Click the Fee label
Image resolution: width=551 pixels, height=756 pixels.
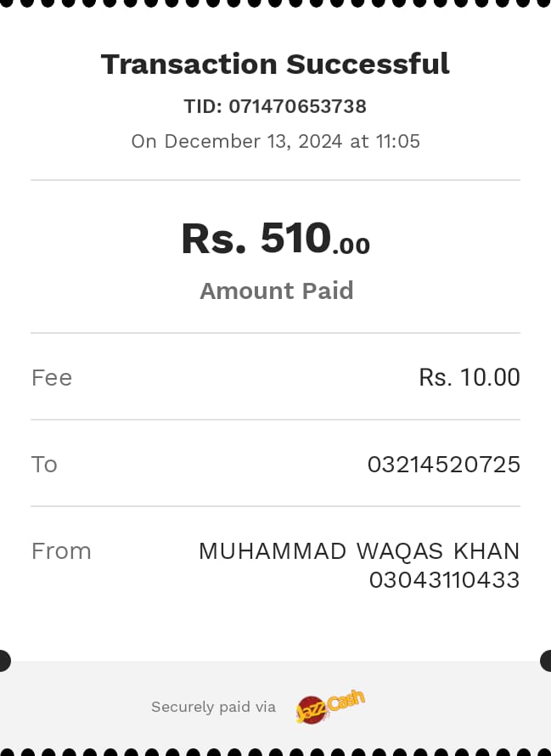(x=52, y=377)
